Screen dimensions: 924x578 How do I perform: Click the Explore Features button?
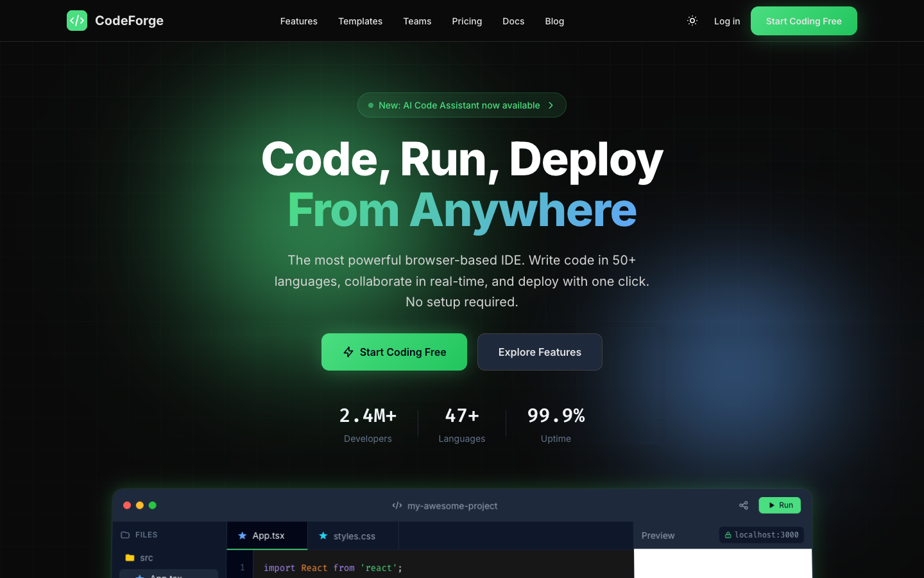click(x=540, y=352)
